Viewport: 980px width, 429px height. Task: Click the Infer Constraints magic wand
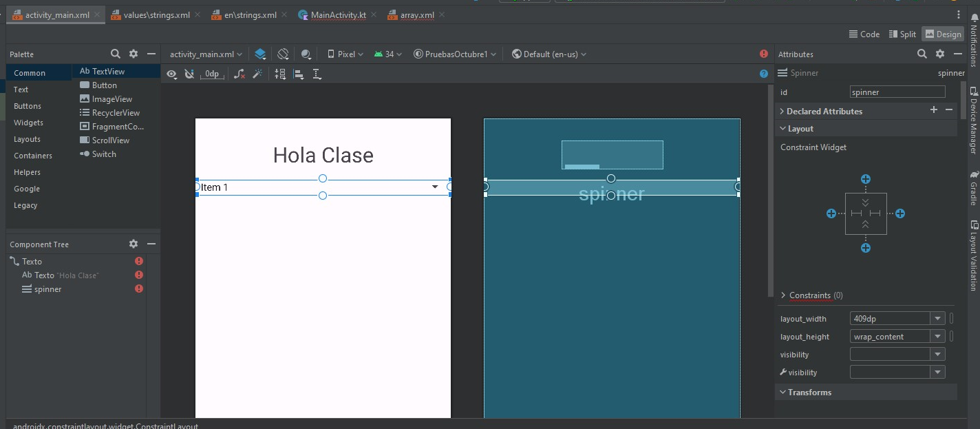pyautogui.click(x=258, y=74)
